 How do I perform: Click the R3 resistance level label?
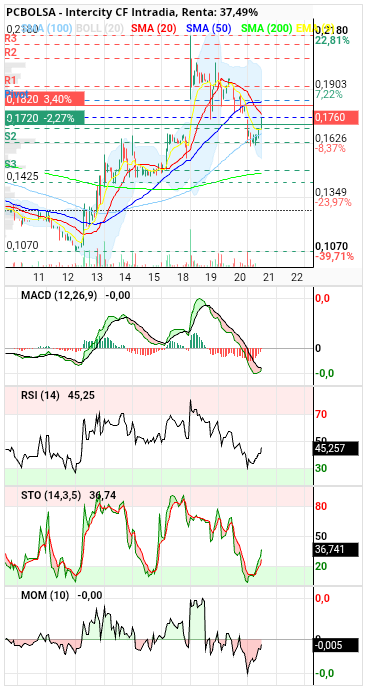pos(11,39)
